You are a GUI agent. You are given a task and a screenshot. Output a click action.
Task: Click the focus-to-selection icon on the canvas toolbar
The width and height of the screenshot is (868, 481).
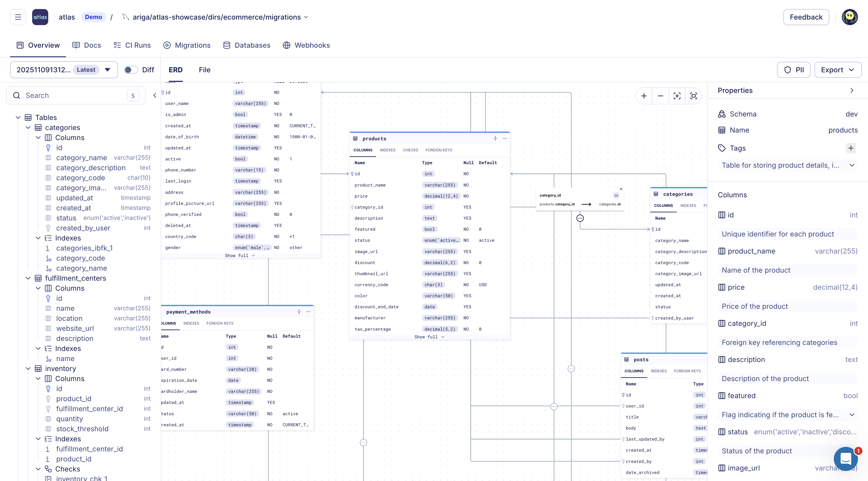click(677, 96)
